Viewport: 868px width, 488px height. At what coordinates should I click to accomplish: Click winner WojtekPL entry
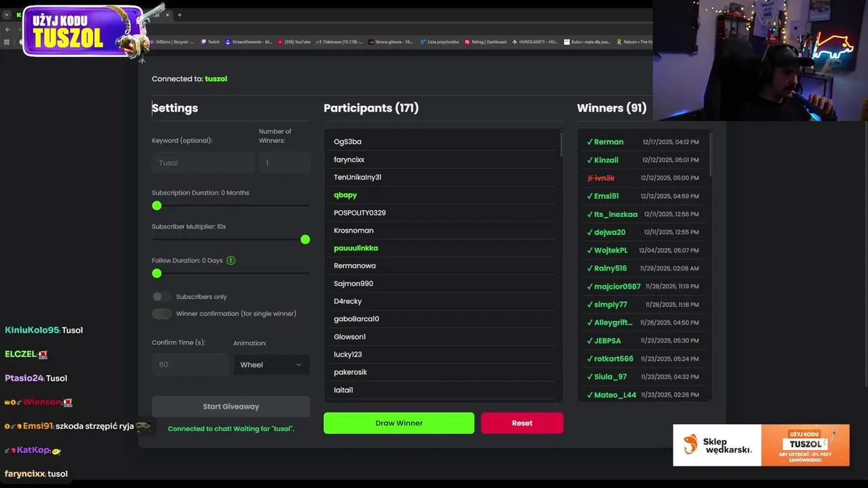[x=643, y=250]
